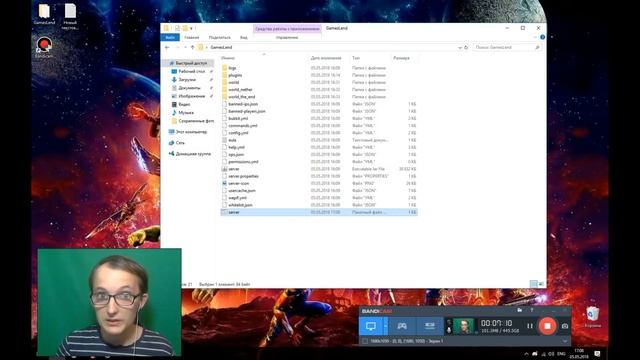Select the server Executable Jar File
Image resolution: width=640 pixels, height=360 pixels.
click(x=234, y=169)
